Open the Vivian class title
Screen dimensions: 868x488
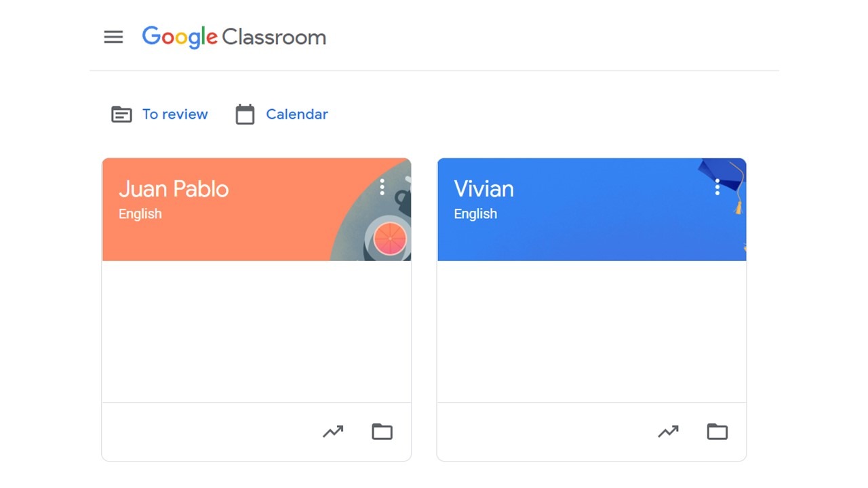[x=484, y=188]
